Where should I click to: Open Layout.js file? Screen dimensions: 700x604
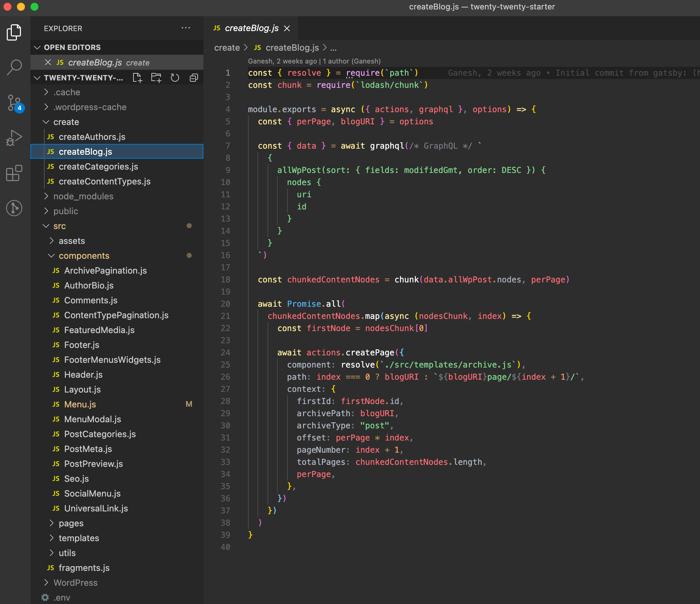click(x=117, y=389)
